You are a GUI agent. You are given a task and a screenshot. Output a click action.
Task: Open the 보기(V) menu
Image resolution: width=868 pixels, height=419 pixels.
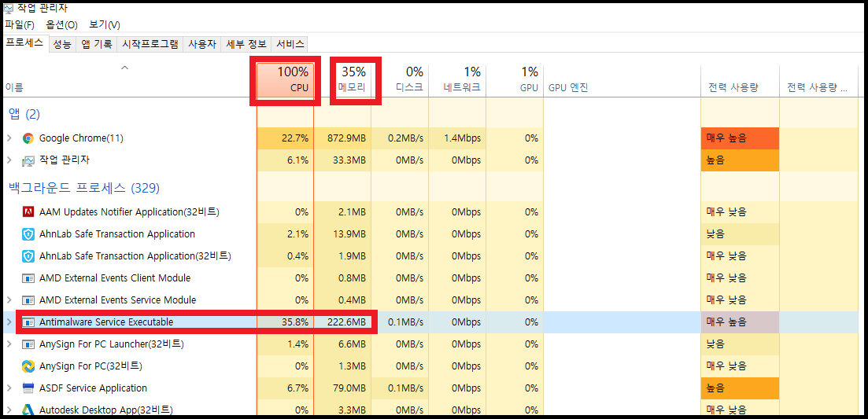tap(105, 25)
